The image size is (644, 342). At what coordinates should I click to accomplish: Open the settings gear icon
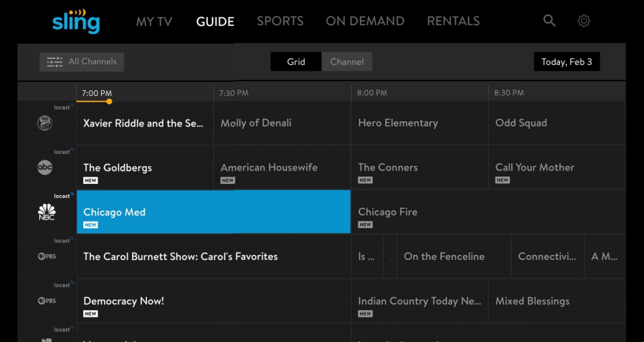(584, 21)
